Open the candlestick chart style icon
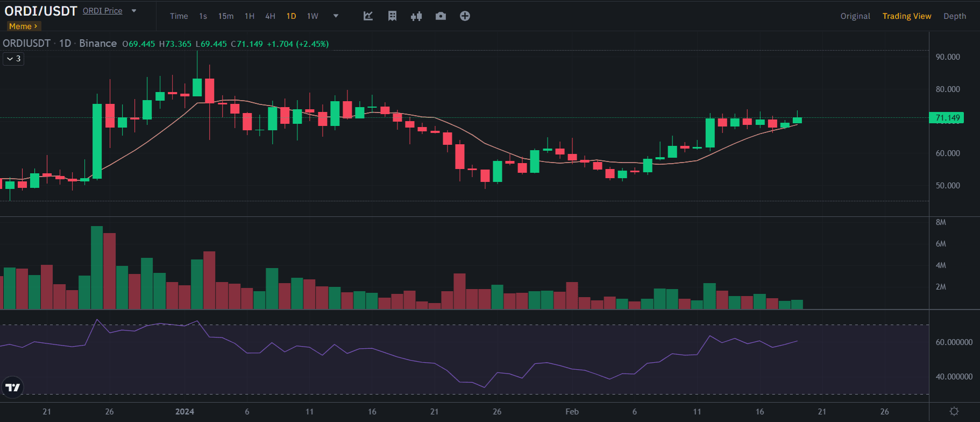Image resolution: width=980 pixels, height=422 pixels. [x=416, y=16]
